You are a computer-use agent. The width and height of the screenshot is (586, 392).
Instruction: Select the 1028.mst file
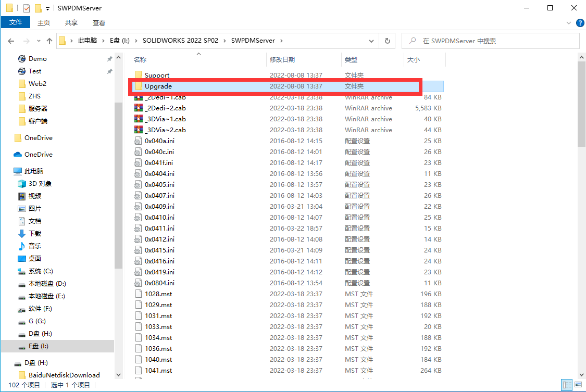[158, 294]
